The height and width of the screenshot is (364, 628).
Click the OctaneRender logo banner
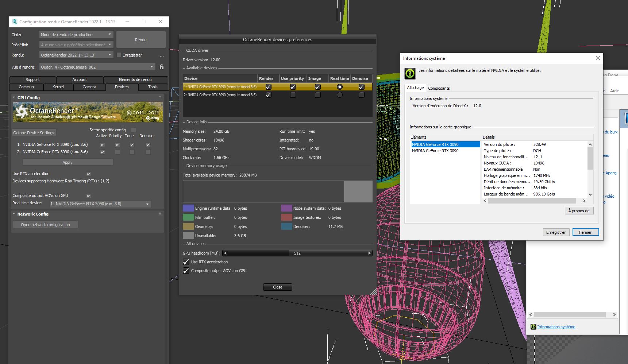point(88,112)
